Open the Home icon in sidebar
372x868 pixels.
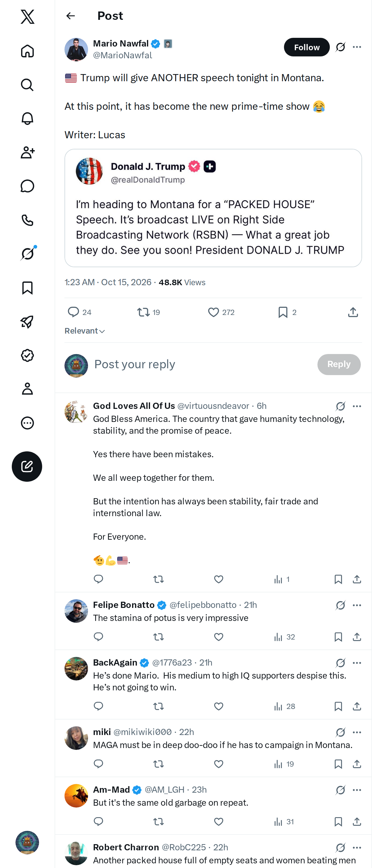[x=27, y=51]
